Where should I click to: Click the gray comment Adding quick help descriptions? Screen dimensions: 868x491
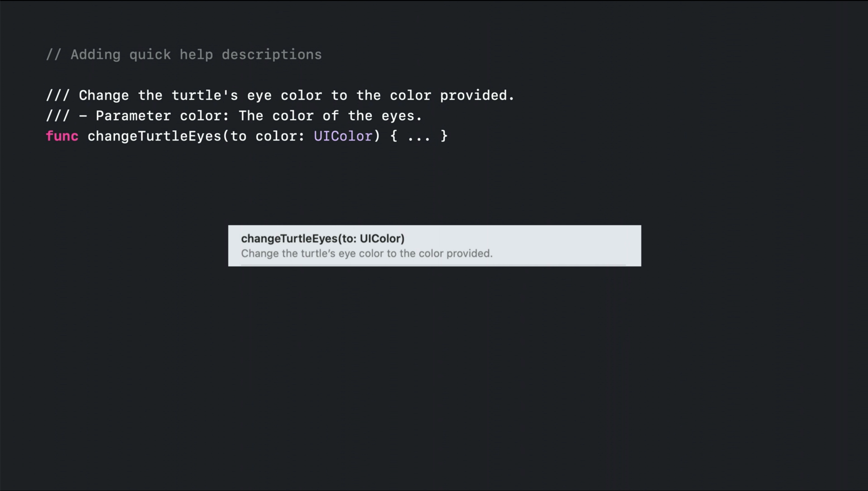click(184, 55)
